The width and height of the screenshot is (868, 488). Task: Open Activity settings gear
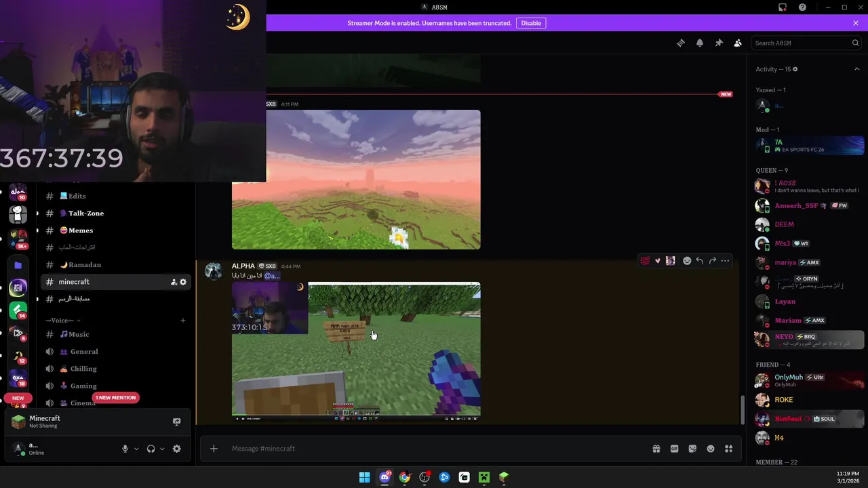[795, 69]
